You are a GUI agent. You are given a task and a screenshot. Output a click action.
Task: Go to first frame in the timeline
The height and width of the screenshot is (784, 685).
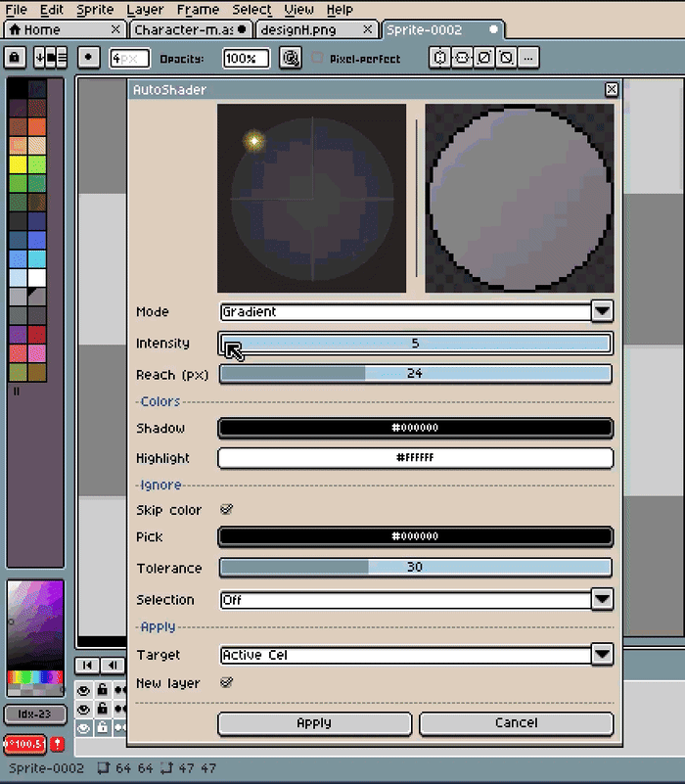87,665
